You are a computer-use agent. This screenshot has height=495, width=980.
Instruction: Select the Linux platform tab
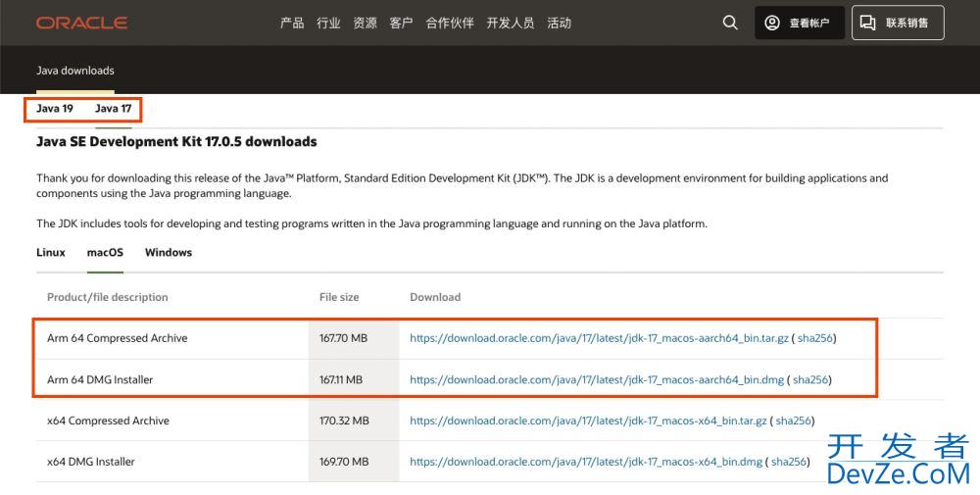pos(51,253)
